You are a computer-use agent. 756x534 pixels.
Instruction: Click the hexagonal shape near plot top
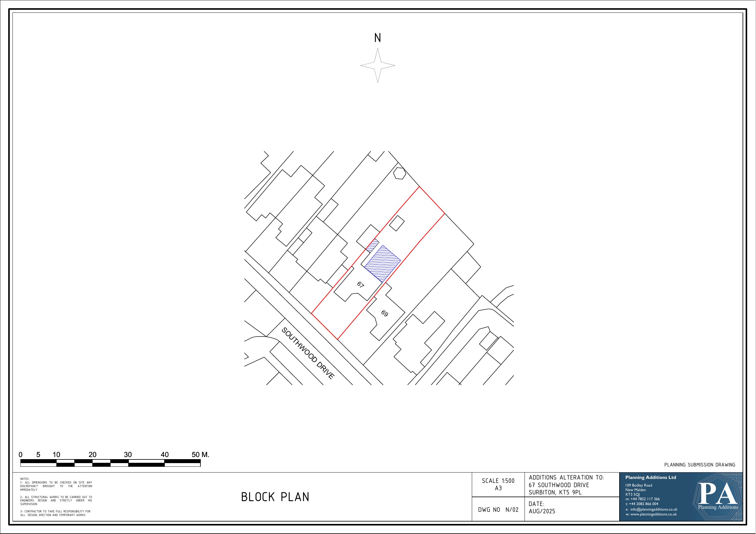[x=399, y=173]
